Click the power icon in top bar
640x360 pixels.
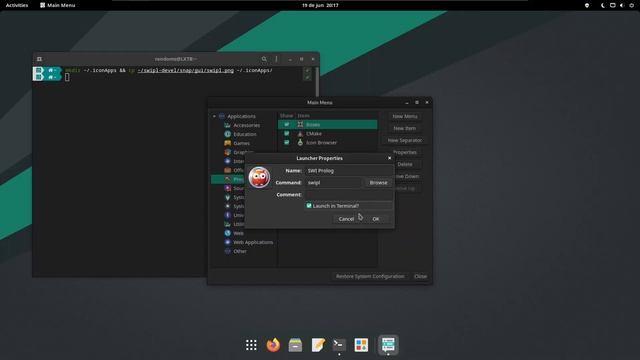[x=631, y=5]
